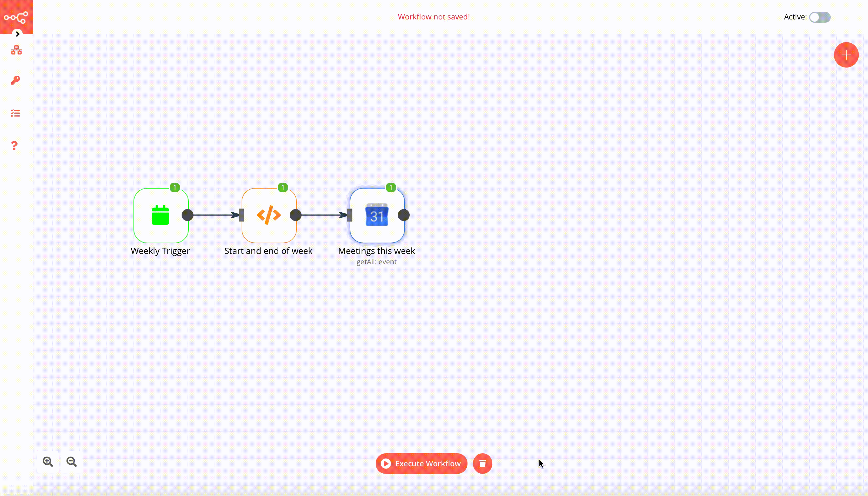Click the Execute Workflow button
868x496 pixels.
point(421,463)
